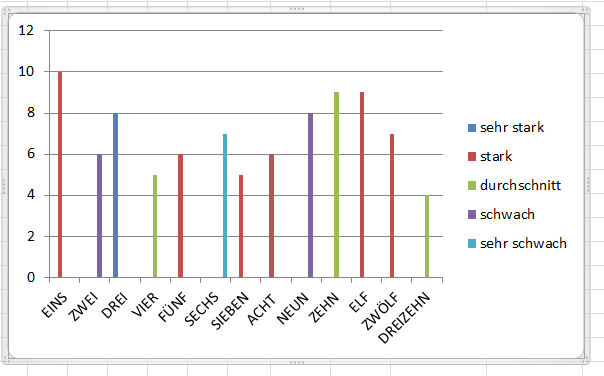Image resolution: width=604 pixels, height=376 pixels.
Task: Click the EINS category axis label
Action: 54,306
